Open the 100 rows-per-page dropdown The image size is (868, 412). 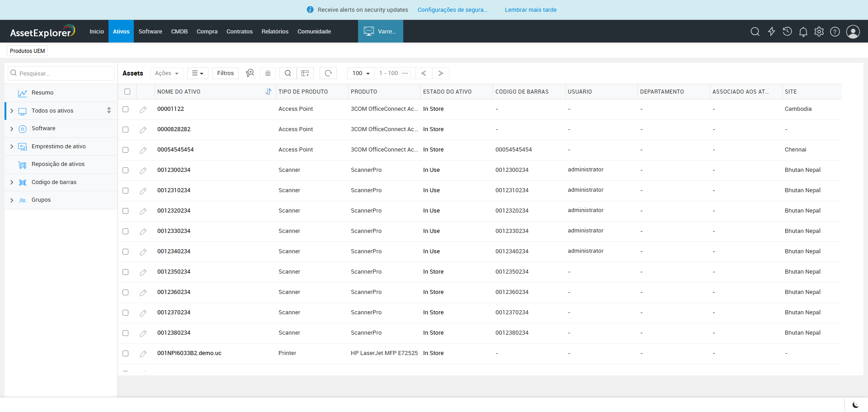point(361,73)
